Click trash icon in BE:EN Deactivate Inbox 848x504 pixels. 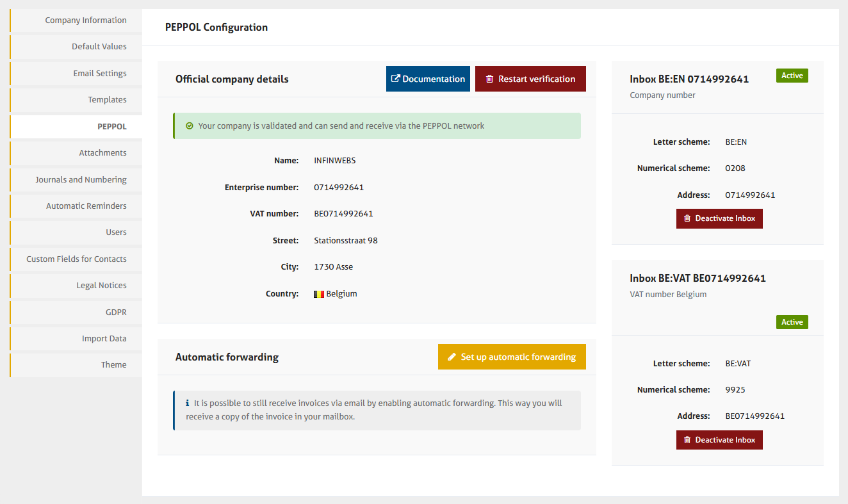pos(687,218)
